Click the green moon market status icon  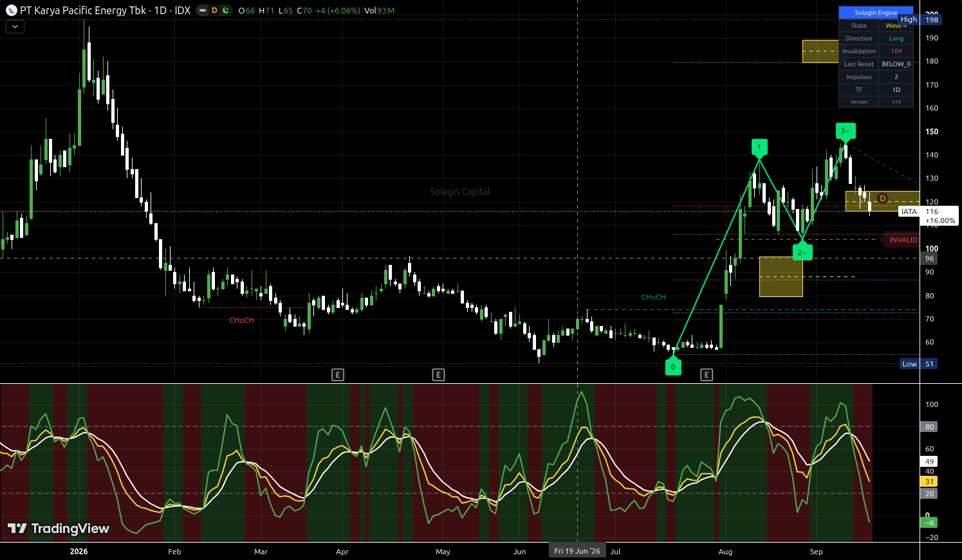coord(225,10)
